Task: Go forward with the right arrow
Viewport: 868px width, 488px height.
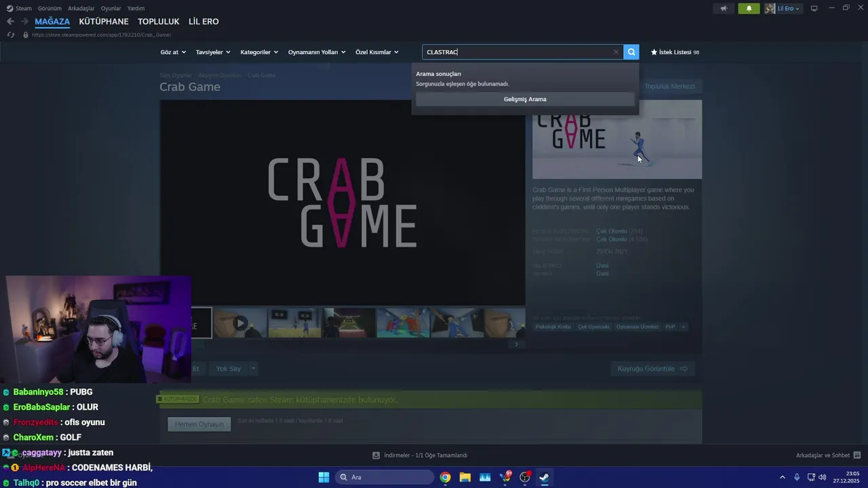Action: (24, 22)
